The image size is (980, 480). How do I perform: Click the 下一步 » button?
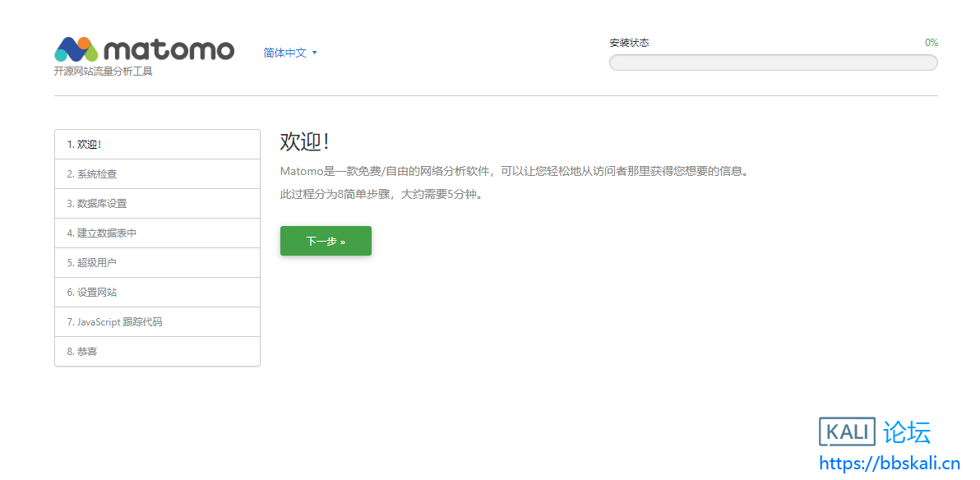point(326,241)
